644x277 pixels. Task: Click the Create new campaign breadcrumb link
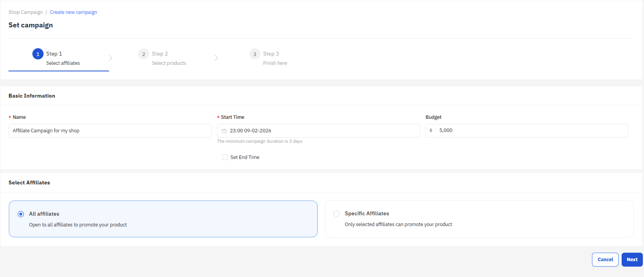pyautogui.click(x=74, y=12)
